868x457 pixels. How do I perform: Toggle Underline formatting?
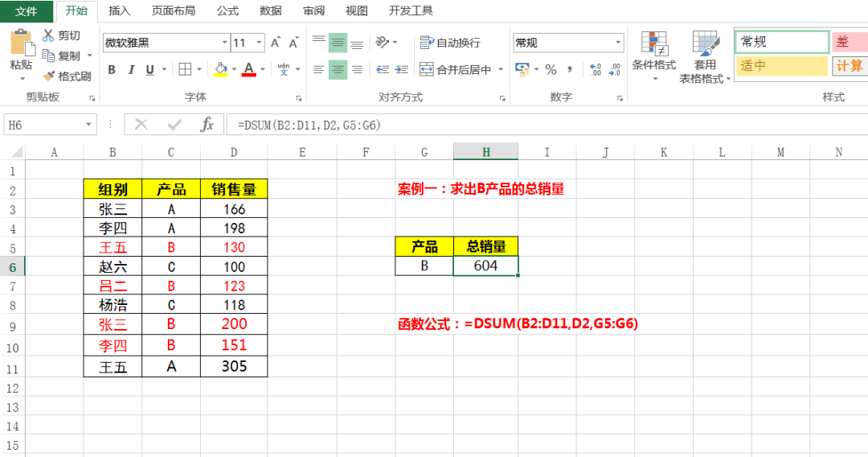[149, 69]
